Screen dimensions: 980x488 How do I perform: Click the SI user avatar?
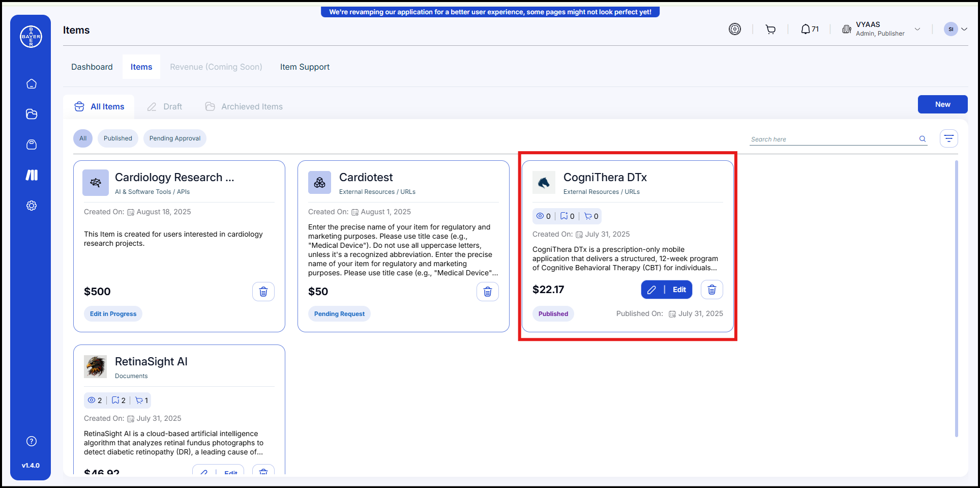(951, 29)
